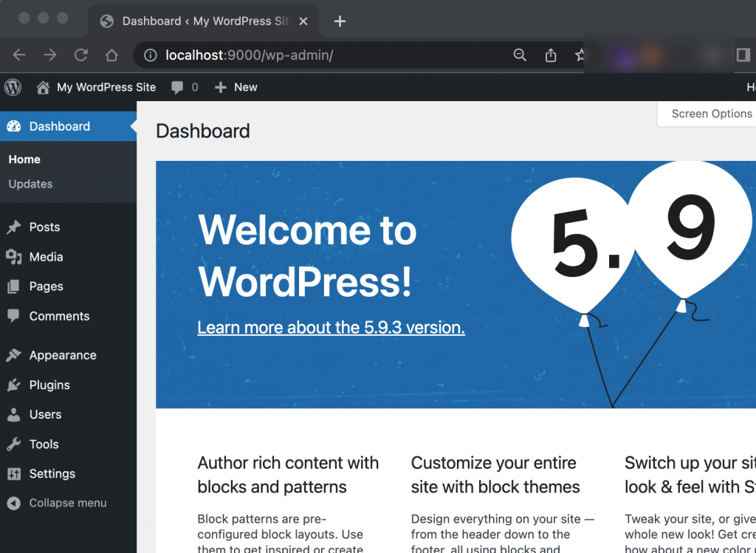756x553 pixels.
Task: Click the Settings sliders icon
Action: pyautogui.click(x=14, y=474)
